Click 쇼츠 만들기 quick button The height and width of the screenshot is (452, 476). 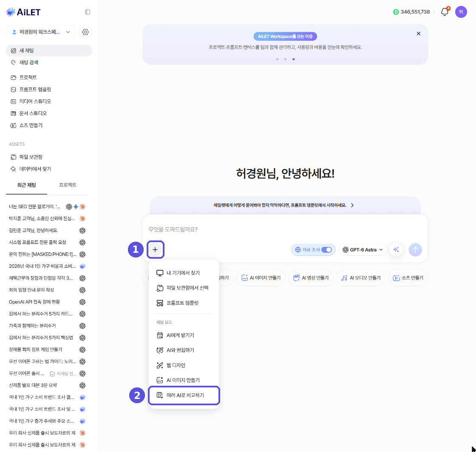[408, 277]
